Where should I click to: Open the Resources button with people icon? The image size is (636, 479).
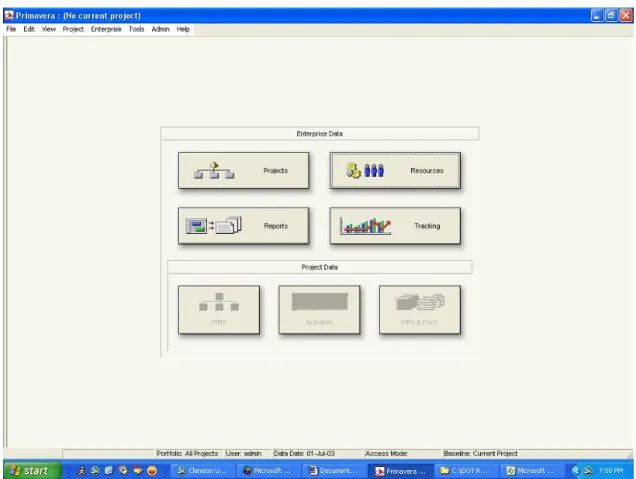pyautogui.click(x=395, y=170)
